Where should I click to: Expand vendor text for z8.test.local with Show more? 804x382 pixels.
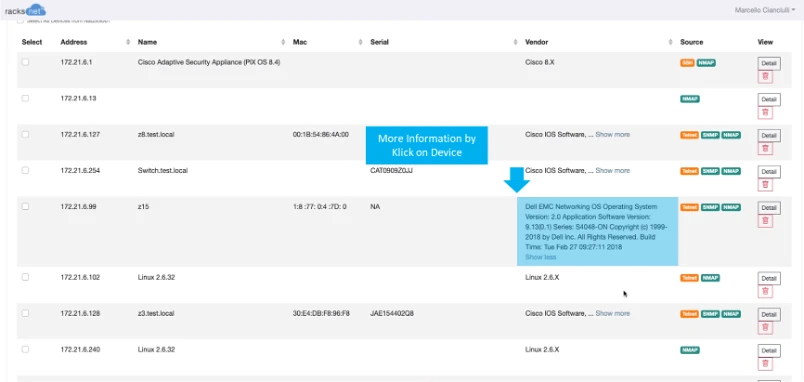pos(612,135)
